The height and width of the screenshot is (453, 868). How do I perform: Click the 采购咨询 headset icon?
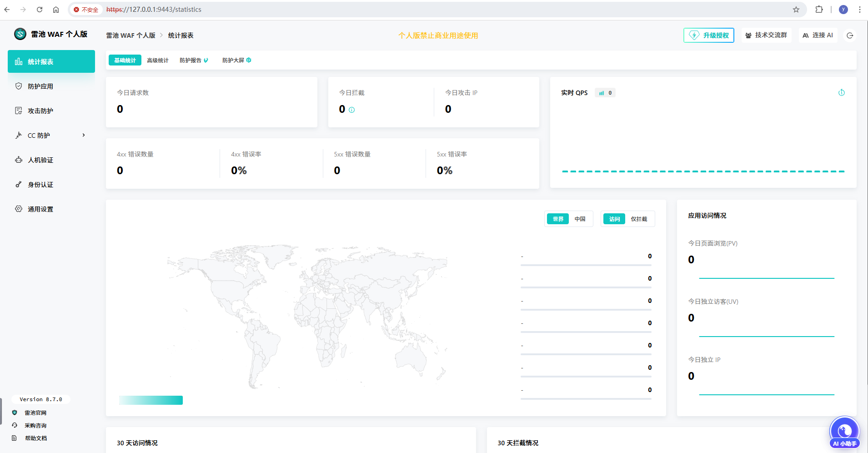15,425
